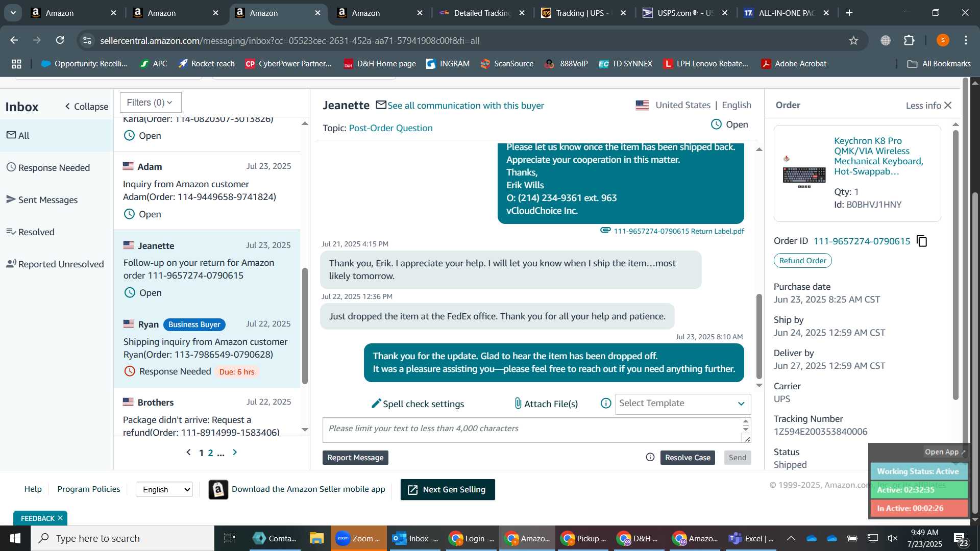This screenshot has height=551, width=980.
Task: Close the FEEDBACK tab
Action: tap(60, 518)
